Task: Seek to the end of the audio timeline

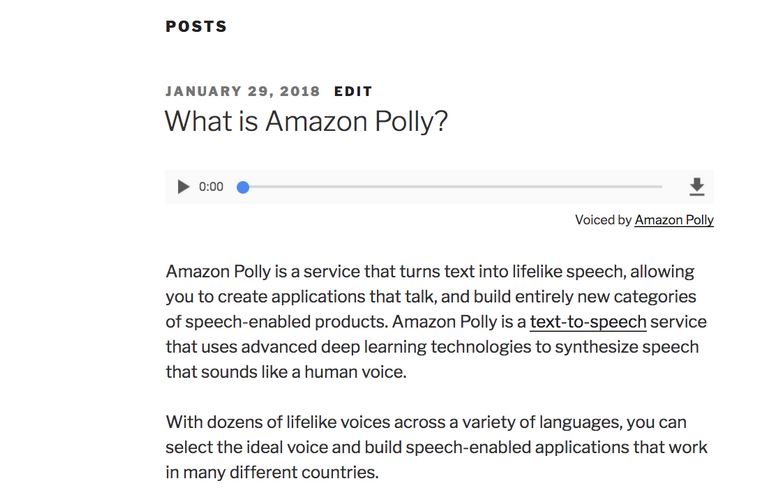Action: coord(661,187)
